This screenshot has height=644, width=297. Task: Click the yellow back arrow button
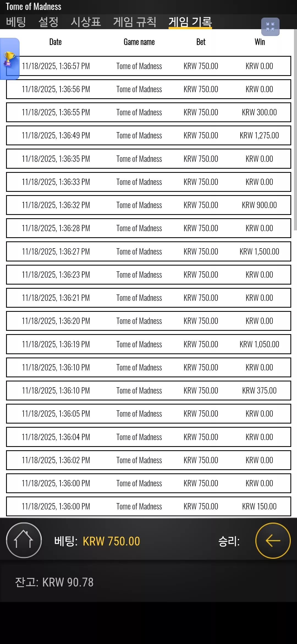coord(273,541)
